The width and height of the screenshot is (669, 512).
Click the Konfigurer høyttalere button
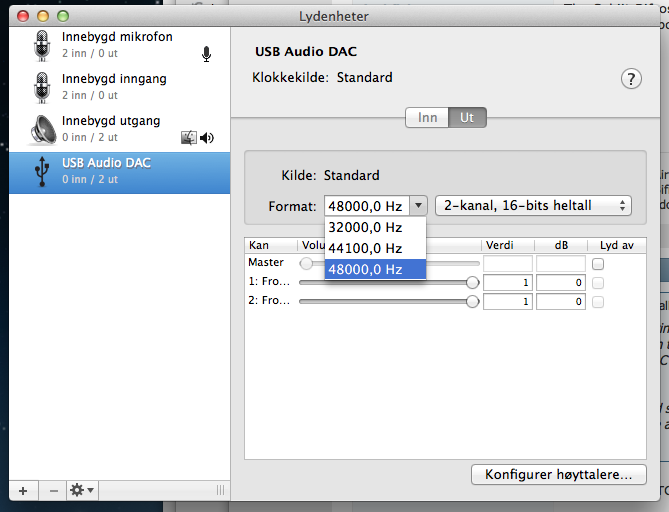[558, 475]
